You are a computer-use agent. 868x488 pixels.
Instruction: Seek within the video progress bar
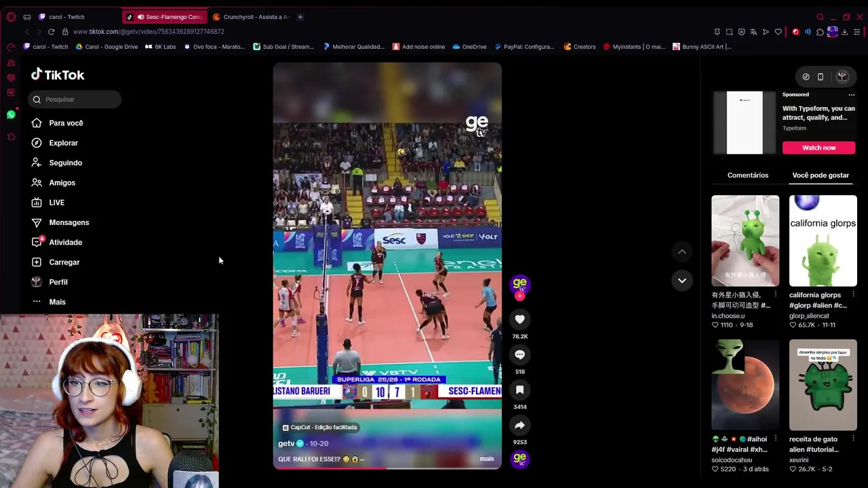pos(387,468)
